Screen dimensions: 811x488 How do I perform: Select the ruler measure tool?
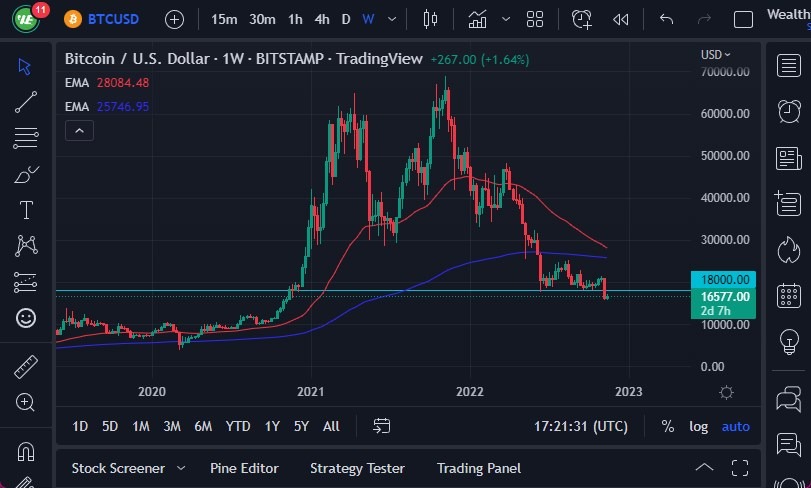[x=26, y=367]
